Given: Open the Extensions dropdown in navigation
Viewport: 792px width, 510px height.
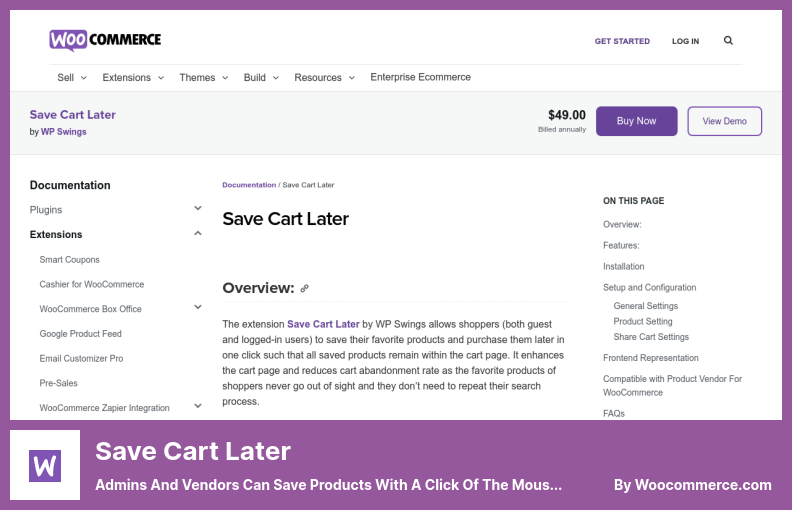Looking at the screenshot, I should (x=132, y=77).
